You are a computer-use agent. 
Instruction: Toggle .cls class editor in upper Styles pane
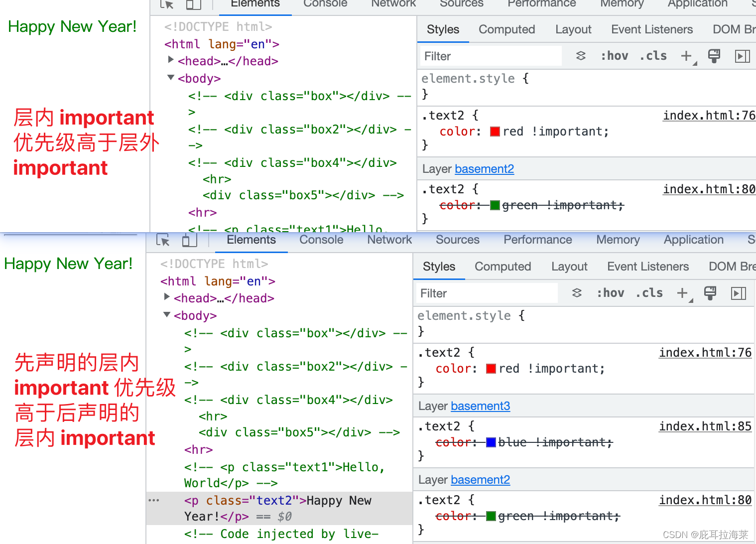[x=653, y=56]
